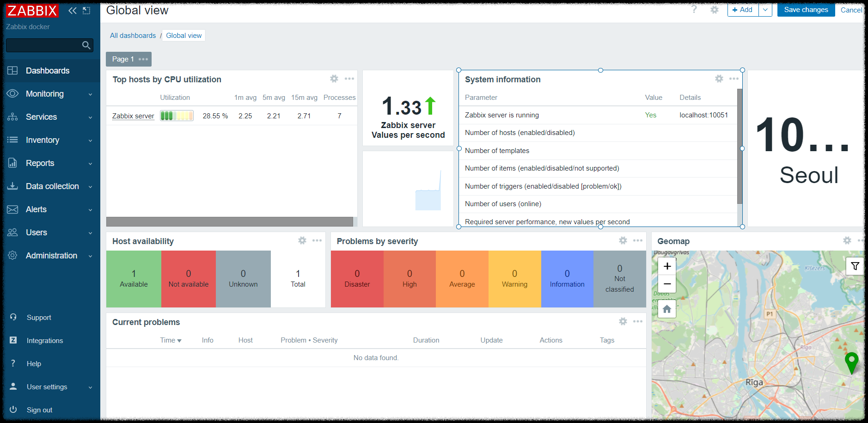Zoom in on the Geomap

coord(667,266)
